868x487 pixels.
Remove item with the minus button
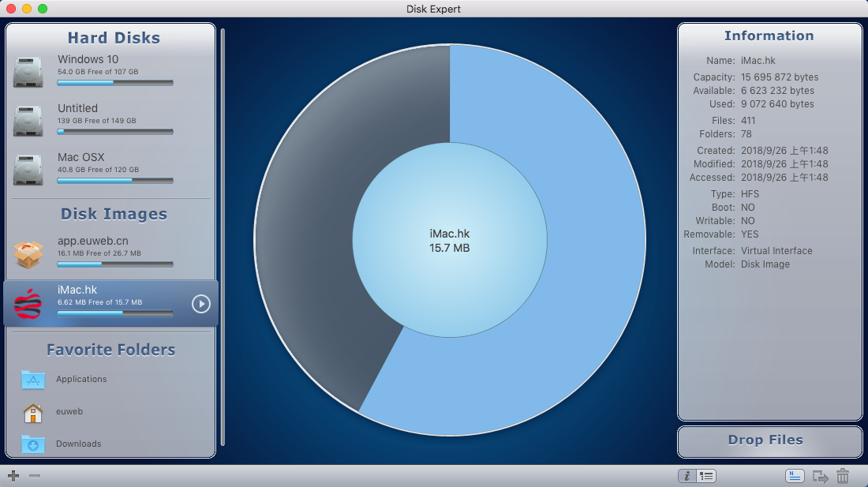(34, 475)
